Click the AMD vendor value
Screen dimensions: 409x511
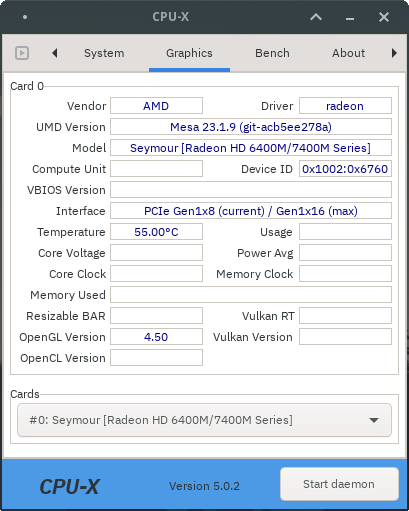click(x=156, y=106)
